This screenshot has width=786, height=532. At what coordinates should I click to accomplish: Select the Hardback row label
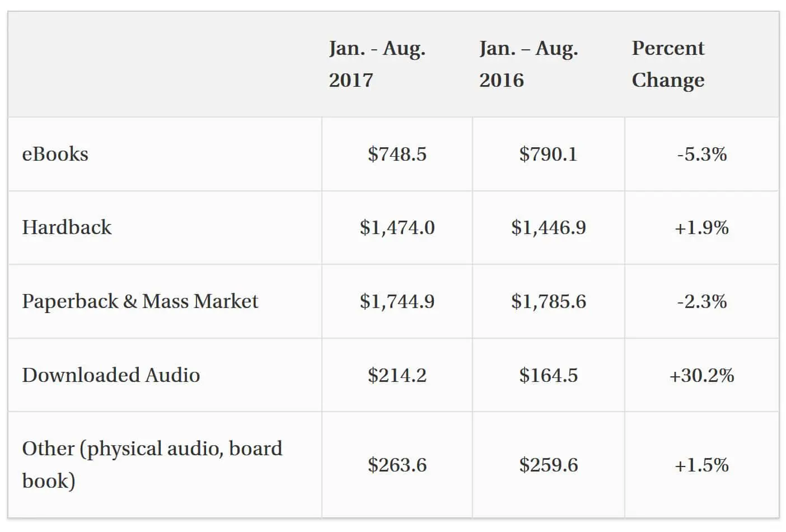click(67, 227)
